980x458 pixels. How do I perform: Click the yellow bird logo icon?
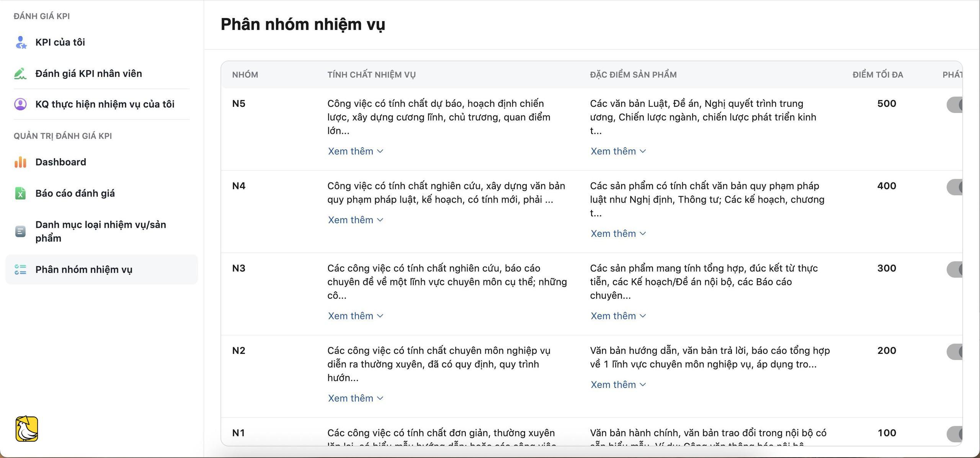[x=27, y=429]
